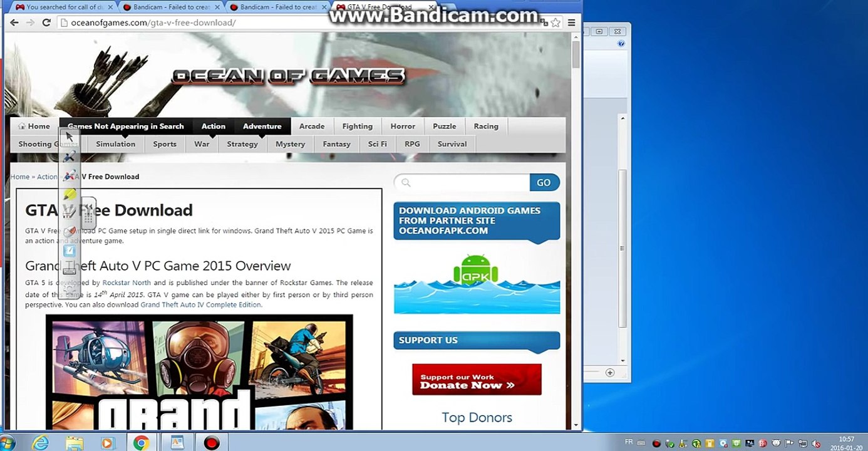Click the Ocean of Games site logo

point(289,76)
